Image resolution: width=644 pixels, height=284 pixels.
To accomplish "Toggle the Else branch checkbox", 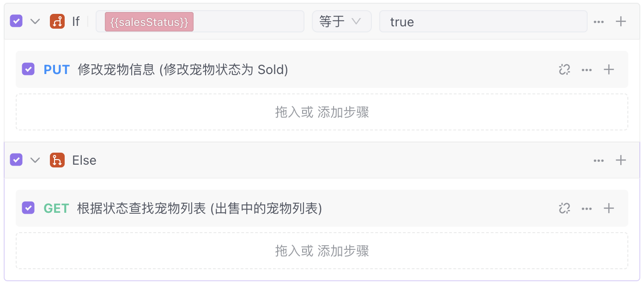I will tap(16, 160).
